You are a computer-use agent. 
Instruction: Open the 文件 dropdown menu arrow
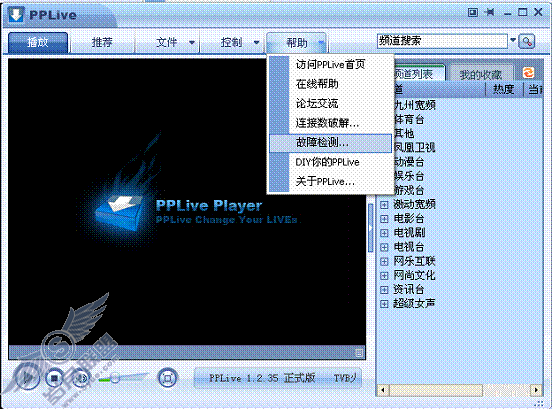coord(192,43)
